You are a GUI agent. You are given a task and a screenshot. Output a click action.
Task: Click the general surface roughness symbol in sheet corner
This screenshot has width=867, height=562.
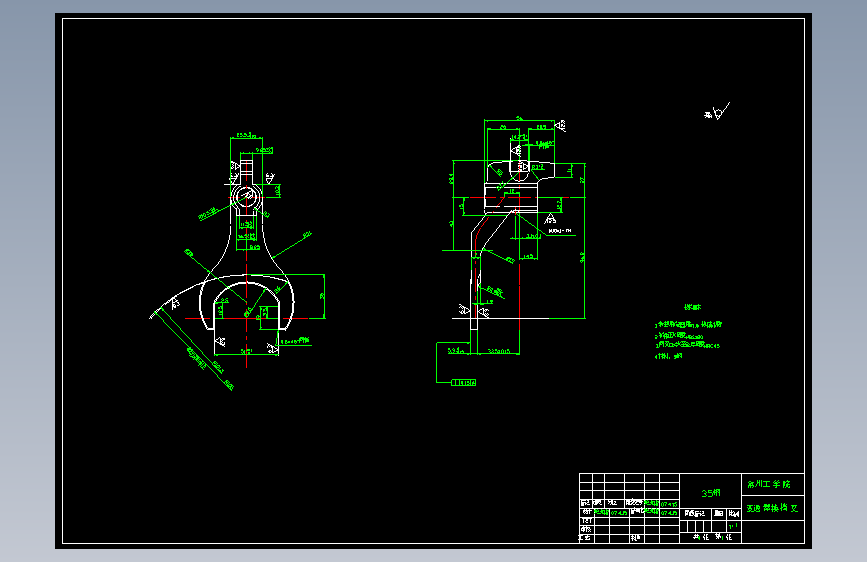click(717, 112)
